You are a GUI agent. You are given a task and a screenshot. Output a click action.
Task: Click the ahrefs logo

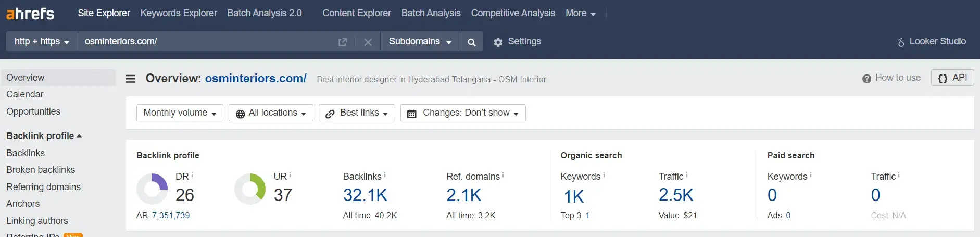click(30, 14)
